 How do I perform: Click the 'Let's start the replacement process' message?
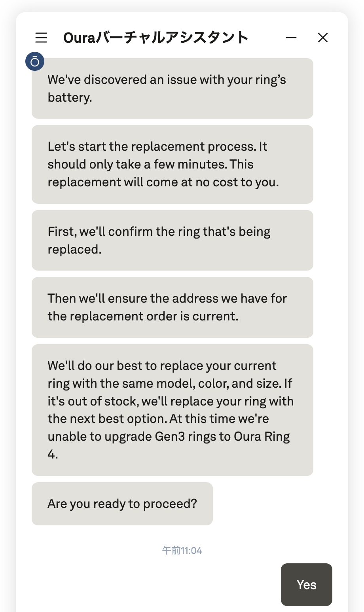(x=173, y=164)
